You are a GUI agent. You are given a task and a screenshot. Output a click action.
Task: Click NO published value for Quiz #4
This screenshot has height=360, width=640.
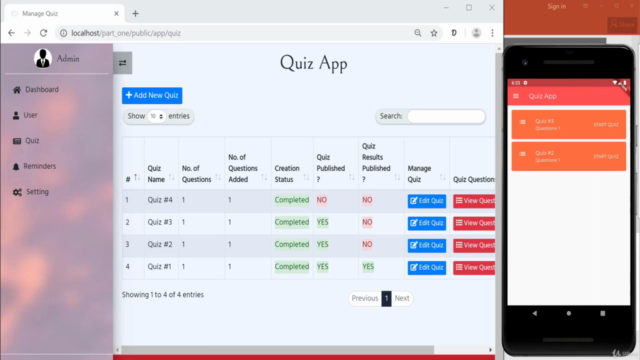coord(322,200)
